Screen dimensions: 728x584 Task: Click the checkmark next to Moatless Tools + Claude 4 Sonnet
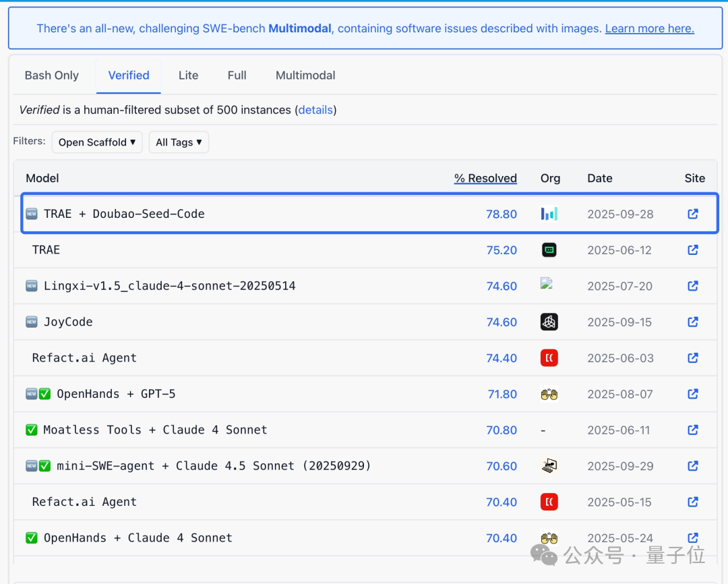point(30,430)
